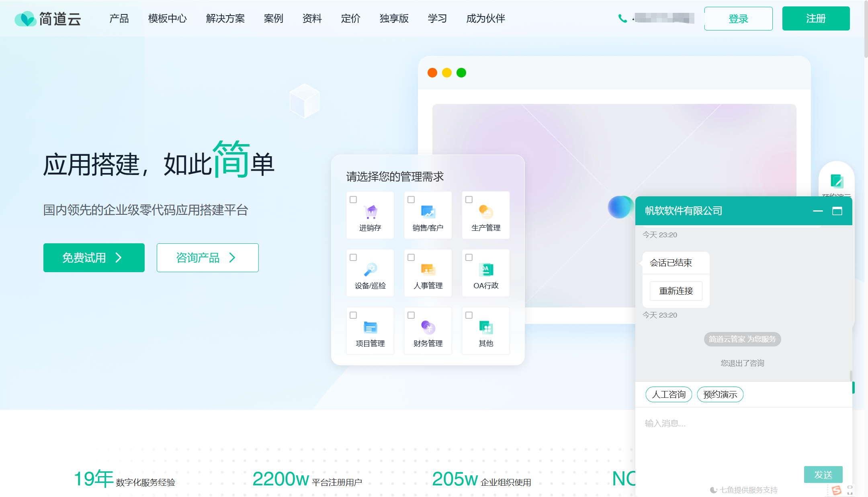
Task: Open the 解决方案 dropdown menu
Action: [225, 18]
